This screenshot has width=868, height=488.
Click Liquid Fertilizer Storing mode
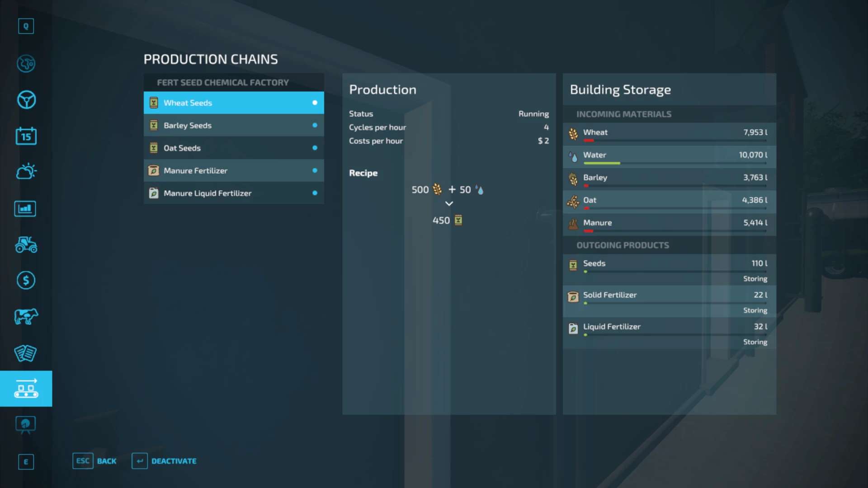click(x=755, y=342)
